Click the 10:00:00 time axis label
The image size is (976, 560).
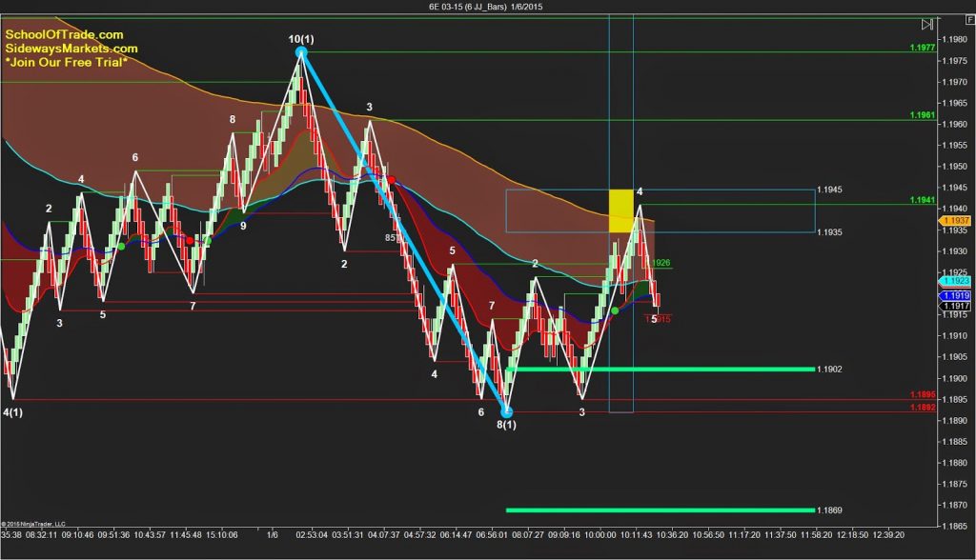(x=600, y=535)
